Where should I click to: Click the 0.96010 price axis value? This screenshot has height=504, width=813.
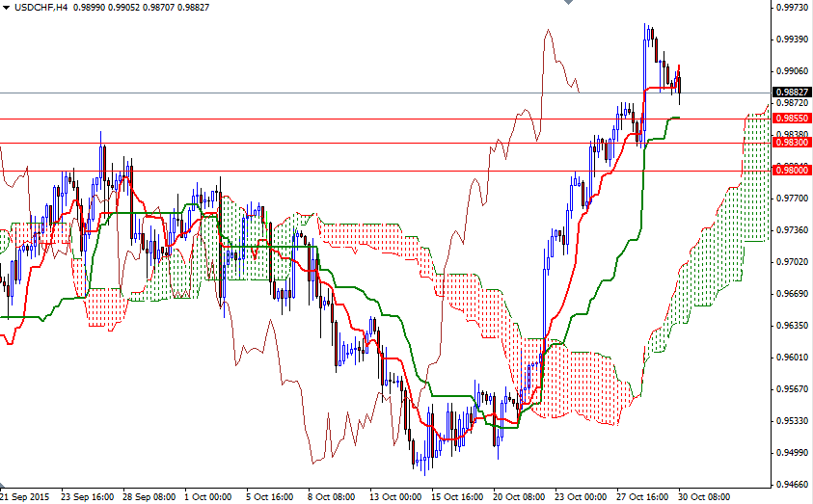792,358
